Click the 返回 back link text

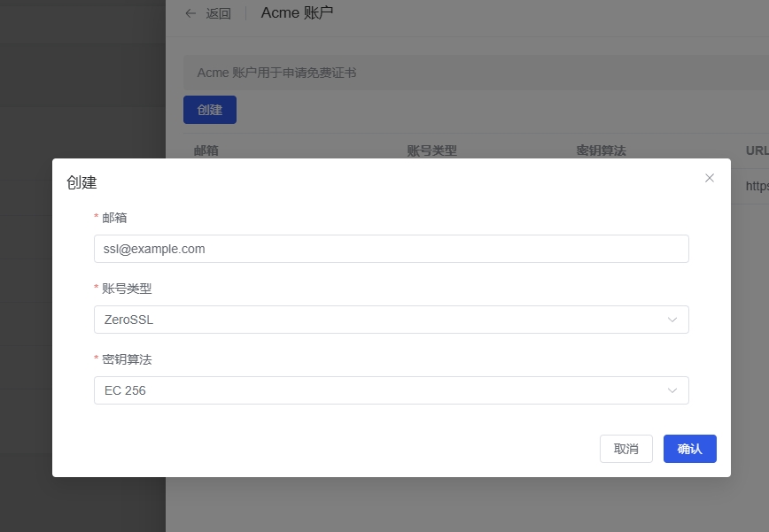[x=218, y=13]
